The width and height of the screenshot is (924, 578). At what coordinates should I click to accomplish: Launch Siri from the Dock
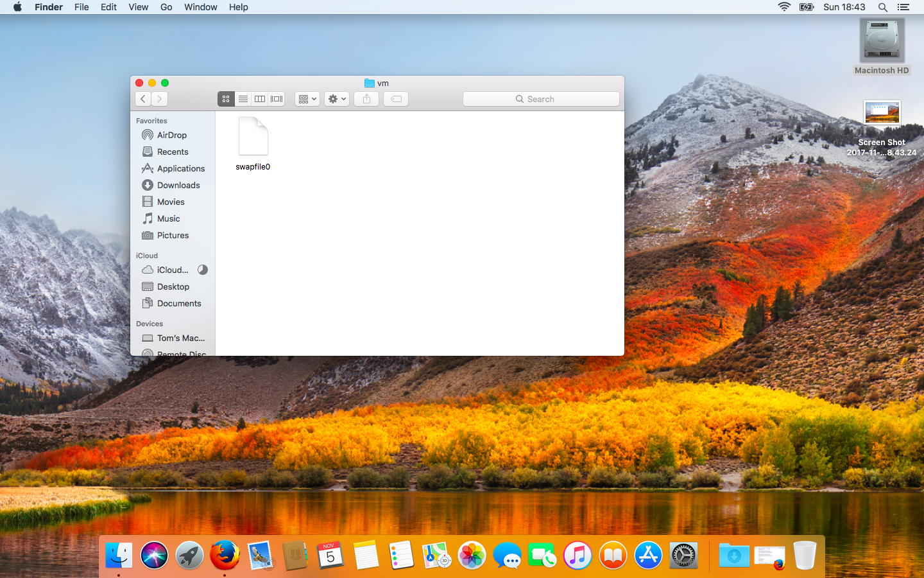point(154,556)
